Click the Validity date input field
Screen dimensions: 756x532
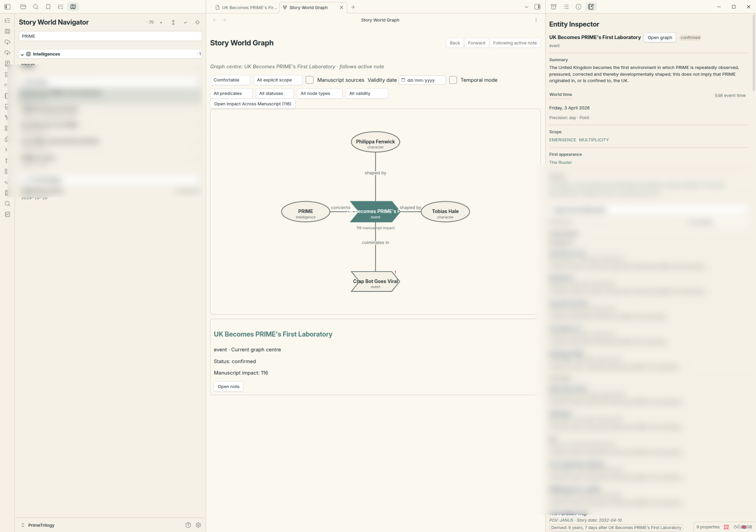422,80
